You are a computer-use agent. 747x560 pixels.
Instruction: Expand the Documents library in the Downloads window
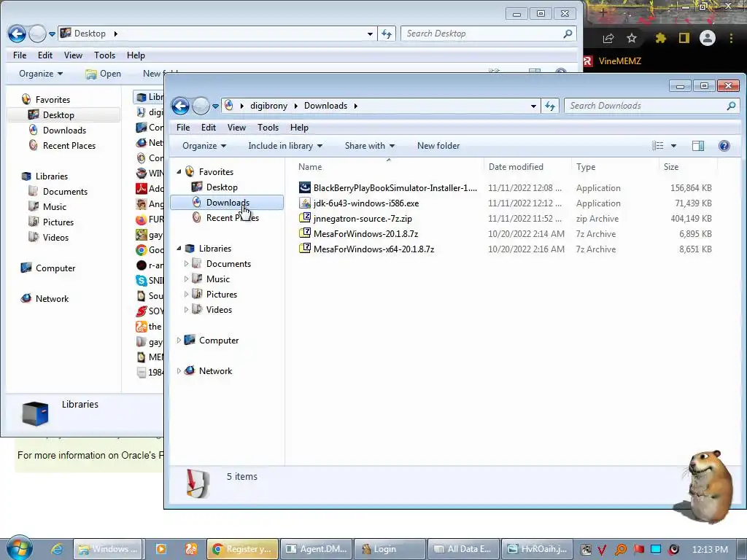coord(186,263)
